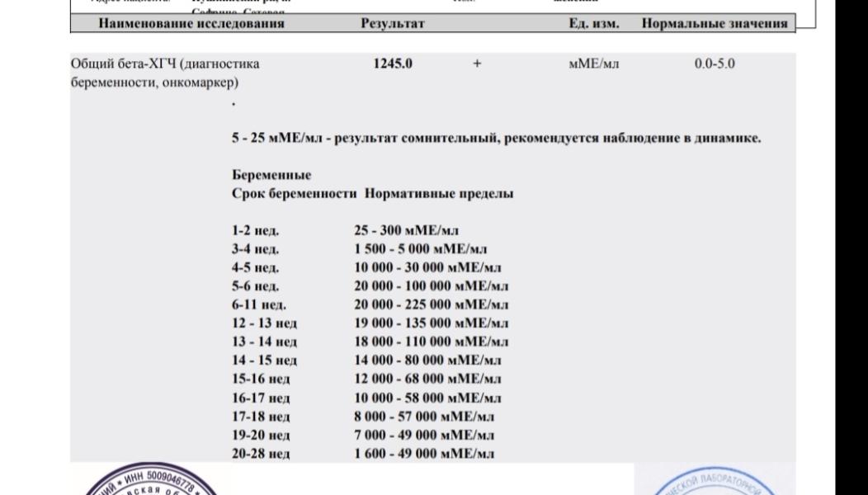The height and width of the screenshot is (495, 868).
Task: Select the value '1 500 - 5 000 мМЕ/мл'
Action: coord(421,249)
